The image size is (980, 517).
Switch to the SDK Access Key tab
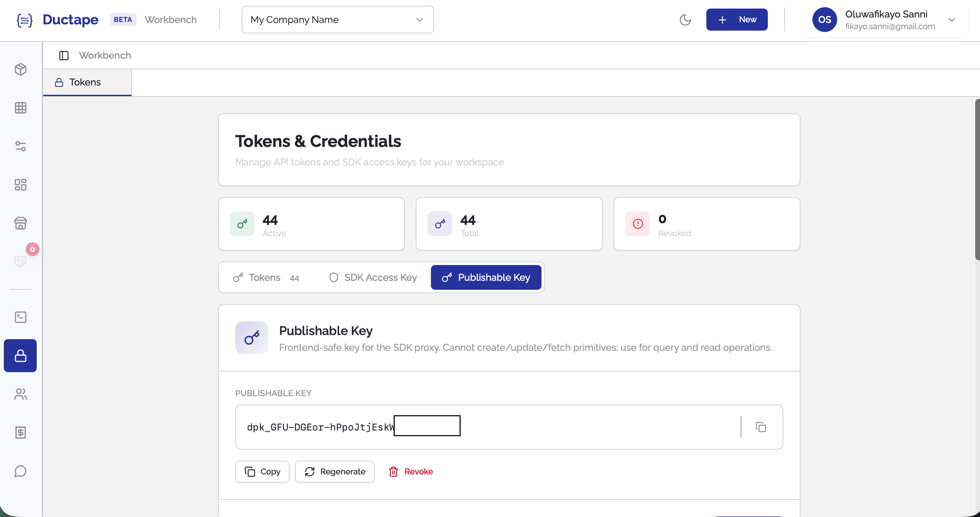tap(373, 277)
